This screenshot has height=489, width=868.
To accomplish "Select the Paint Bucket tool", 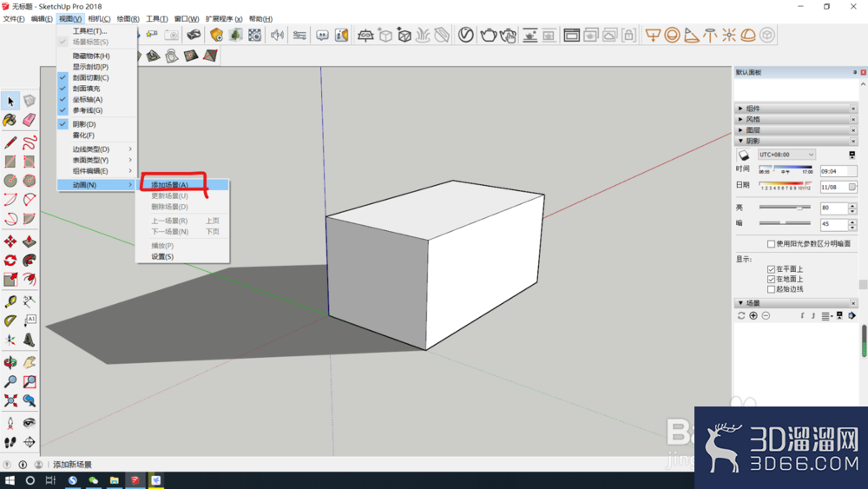I will click(x=10, y=120).
